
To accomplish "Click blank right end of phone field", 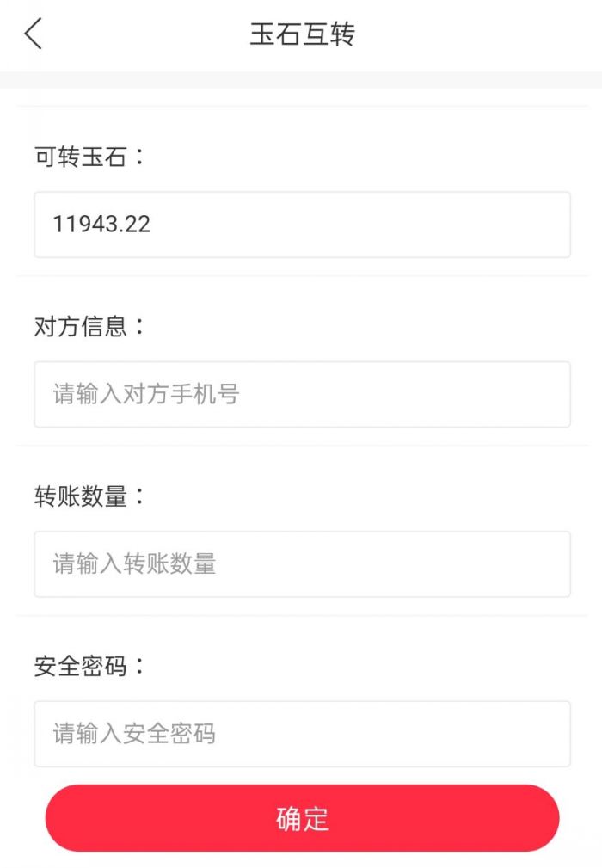I will (516, 394).
